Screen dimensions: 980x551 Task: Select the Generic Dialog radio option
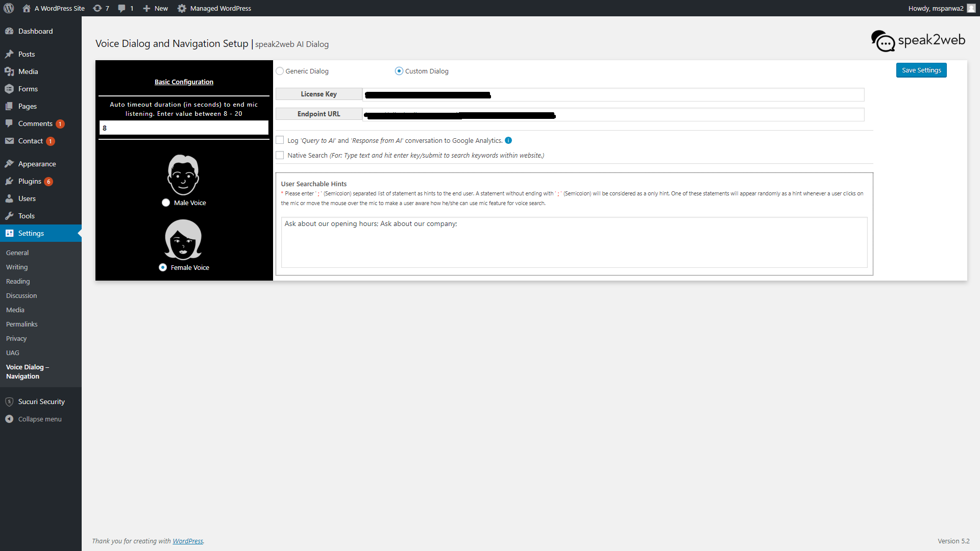click(x=280, y=71)
